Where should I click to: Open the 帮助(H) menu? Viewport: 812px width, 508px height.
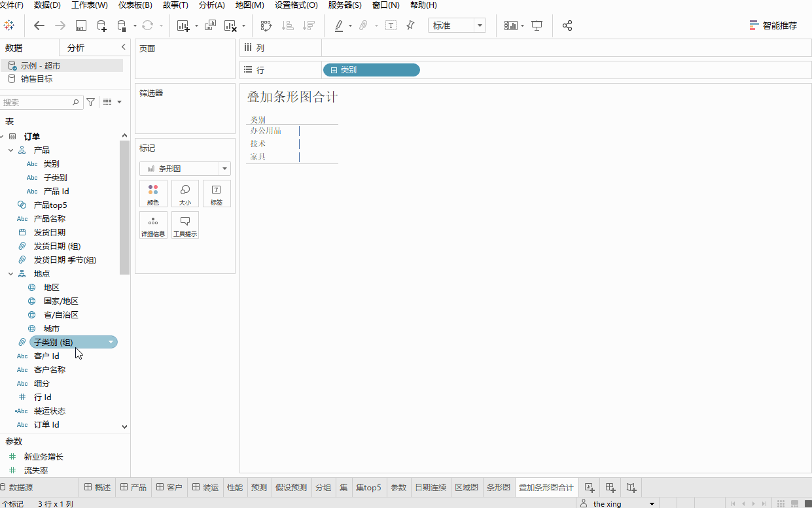pos(423,5)
